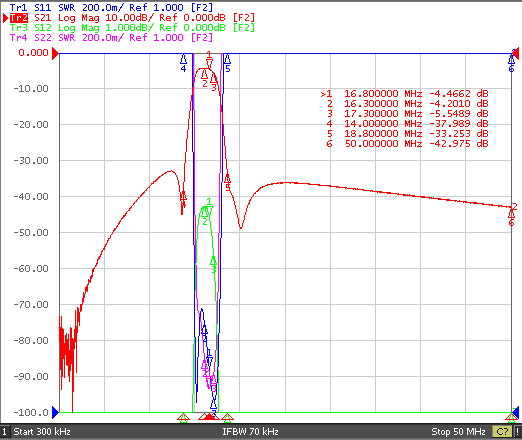Click the IFBW 70 kHz status entry
522x440 pixels.
[250, 432]
